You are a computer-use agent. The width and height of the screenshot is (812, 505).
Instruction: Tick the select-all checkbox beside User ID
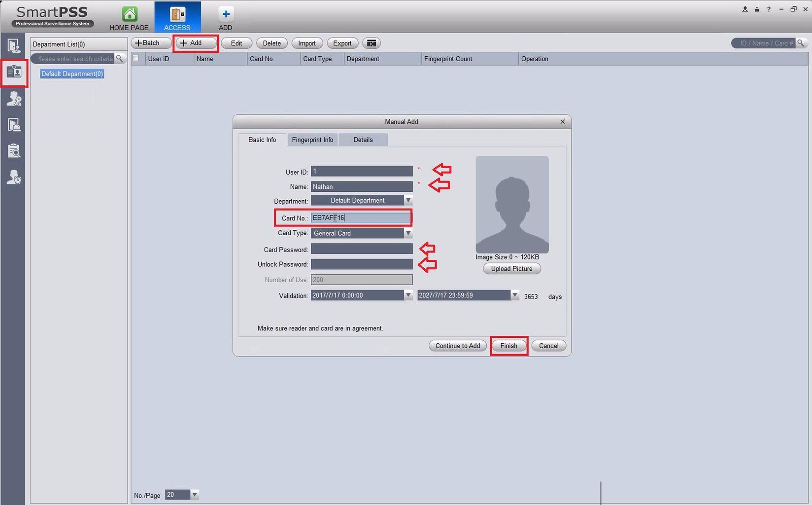pos(135,58)
